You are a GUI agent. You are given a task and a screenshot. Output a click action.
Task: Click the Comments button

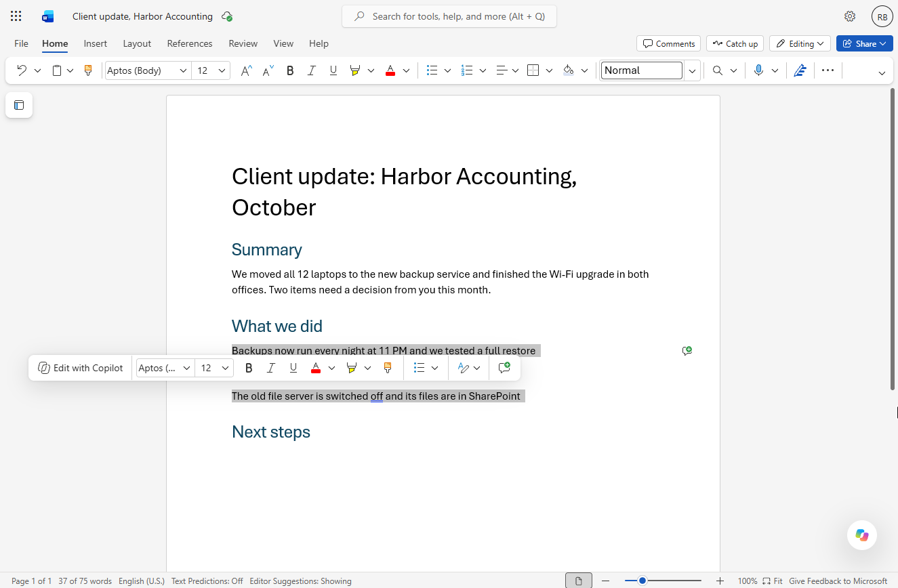tap(669, 43)
